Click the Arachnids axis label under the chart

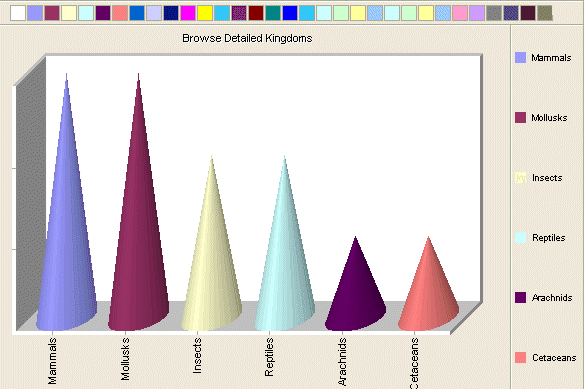point(342,362)
